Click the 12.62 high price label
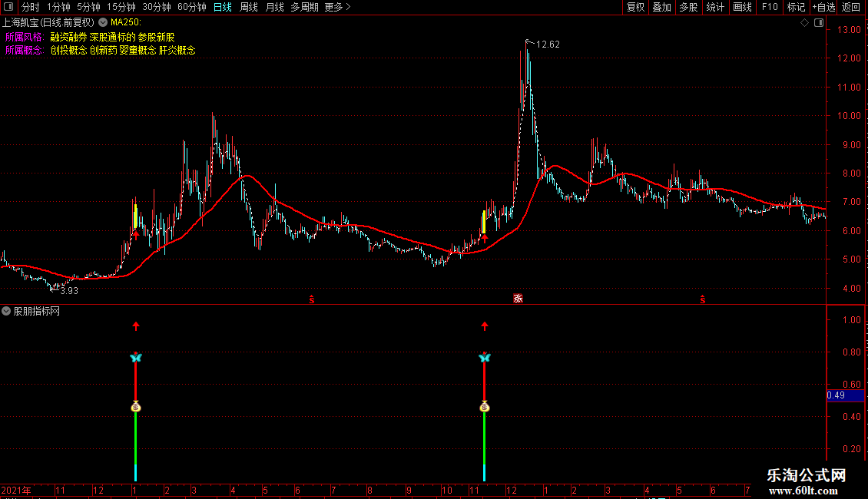 [x=548, y=45]
